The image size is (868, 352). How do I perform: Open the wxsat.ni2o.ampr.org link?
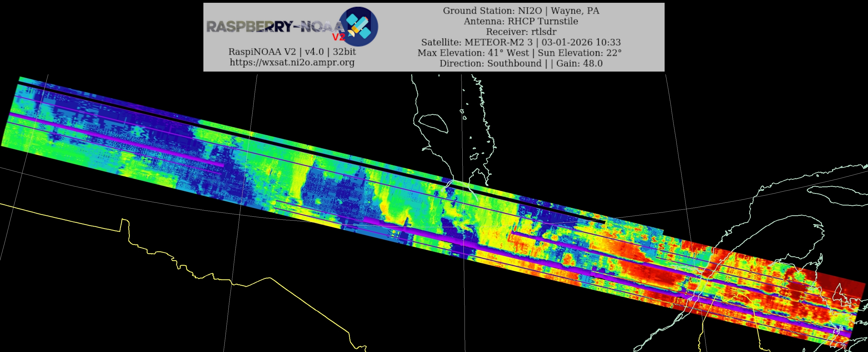[x=292, y=63]
